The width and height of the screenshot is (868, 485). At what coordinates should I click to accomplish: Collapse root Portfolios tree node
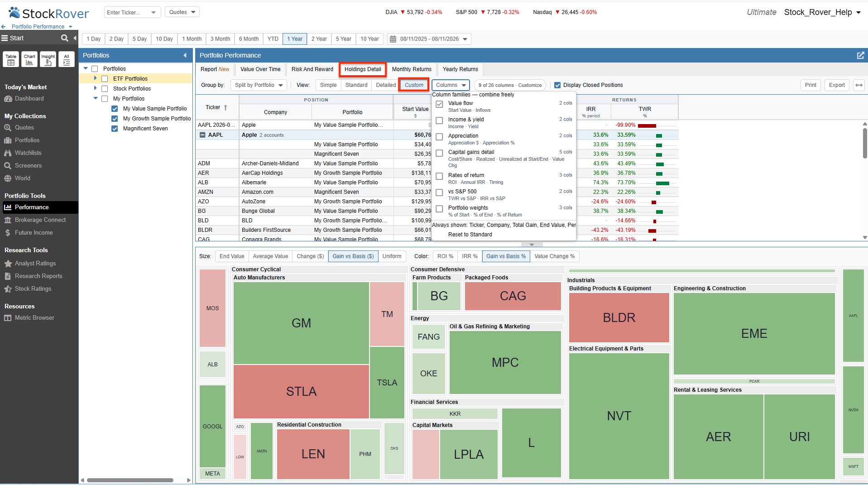[86, 68]
